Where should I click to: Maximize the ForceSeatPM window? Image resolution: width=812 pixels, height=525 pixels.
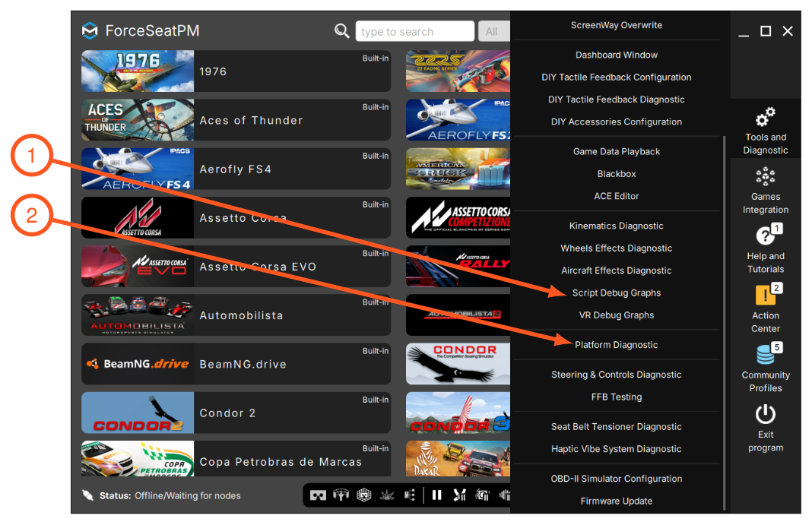coord(766,31)
